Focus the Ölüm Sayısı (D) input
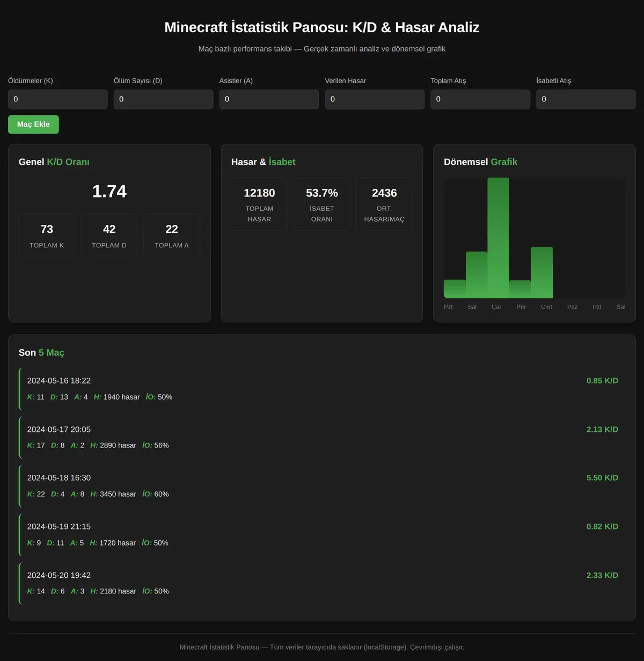Viewport: 644px width, 661px height. click(x=164, y=99)
